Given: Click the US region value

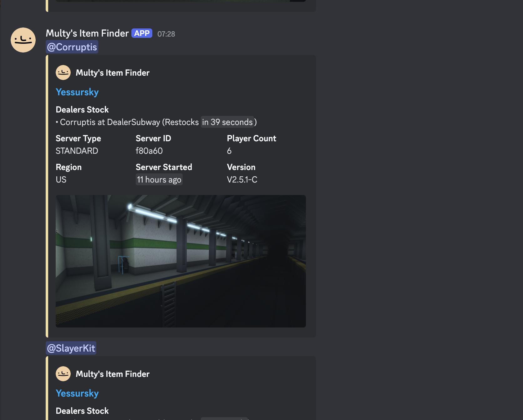Looking at the screenshot, I should pyautogui.click(x=61, y=180).
